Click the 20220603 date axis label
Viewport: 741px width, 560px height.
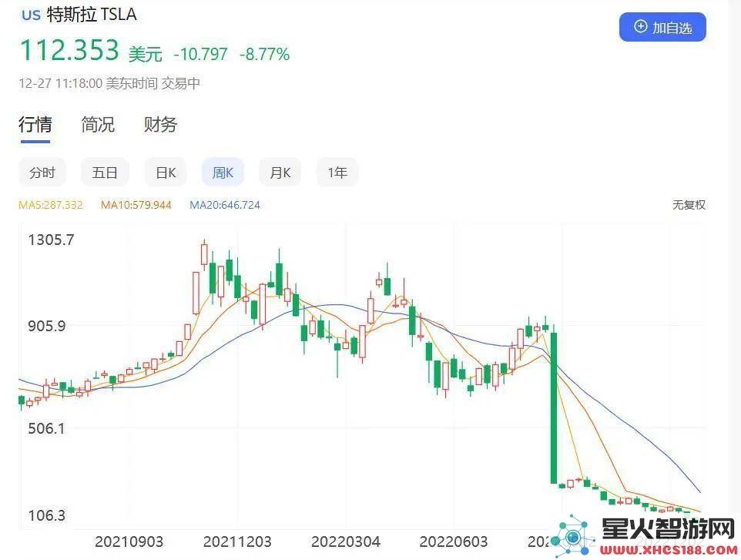click(453, 542)
